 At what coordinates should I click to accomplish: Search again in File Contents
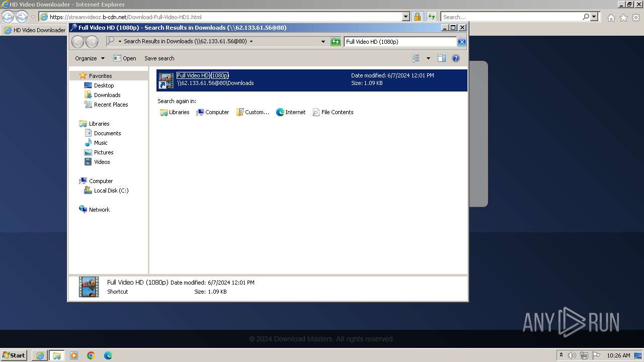(333, 112)
